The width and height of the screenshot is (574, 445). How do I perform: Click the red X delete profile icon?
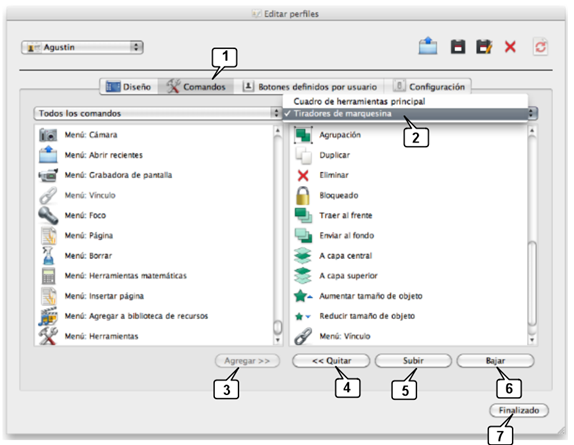[x=510, y=47]
